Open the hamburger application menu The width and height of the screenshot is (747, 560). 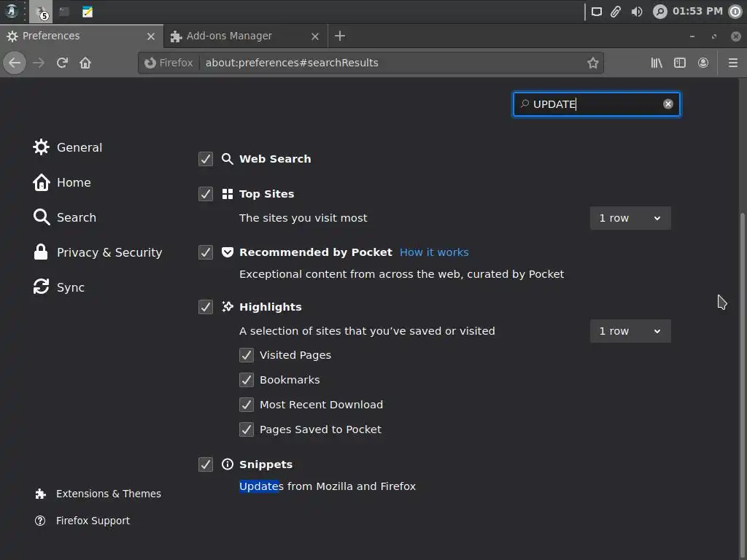[x=732, y=63]
